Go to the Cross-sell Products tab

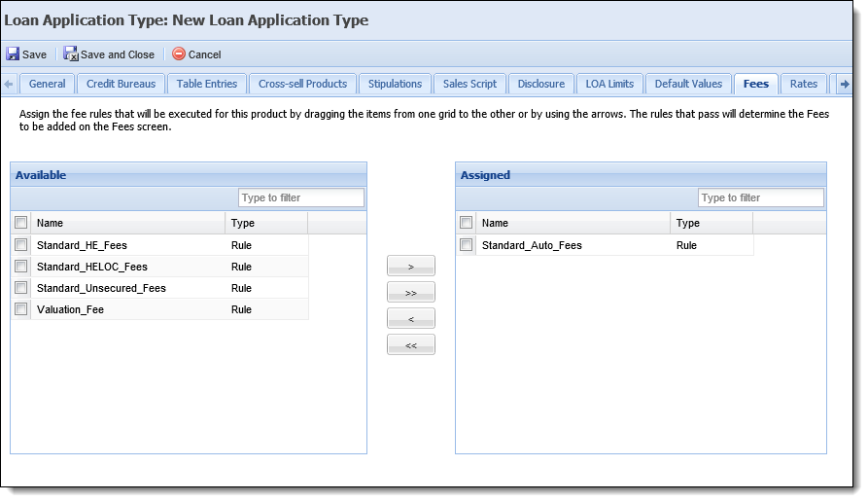coord(303,85)
